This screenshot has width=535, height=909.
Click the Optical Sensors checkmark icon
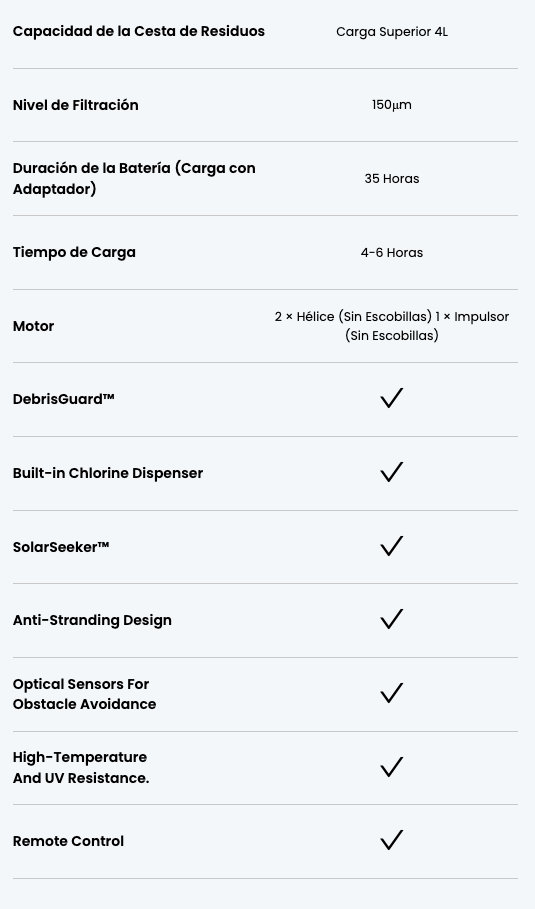click(x=391, y=693)
